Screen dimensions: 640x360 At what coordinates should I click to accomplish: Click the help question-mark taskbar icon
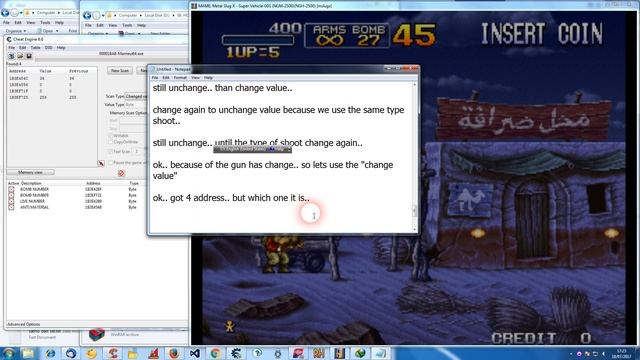pyautogui.click(x=257, y=353)
